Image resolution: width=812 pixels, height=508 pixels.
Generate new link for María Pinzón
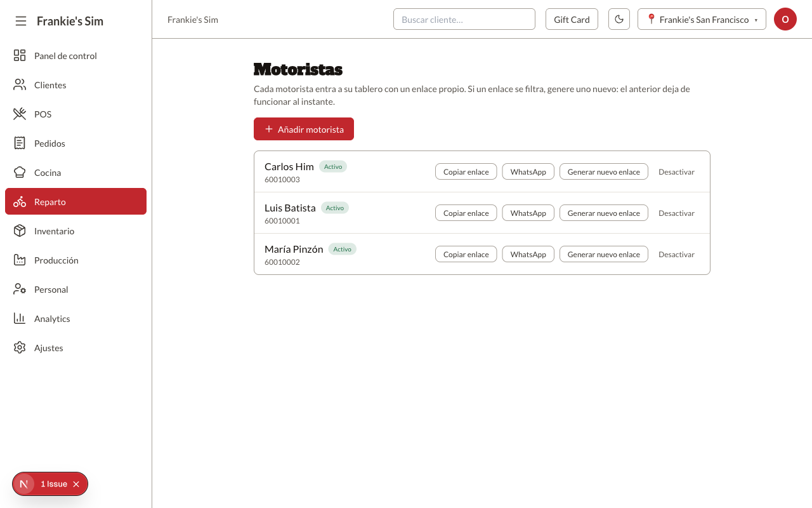click(604, 254)
